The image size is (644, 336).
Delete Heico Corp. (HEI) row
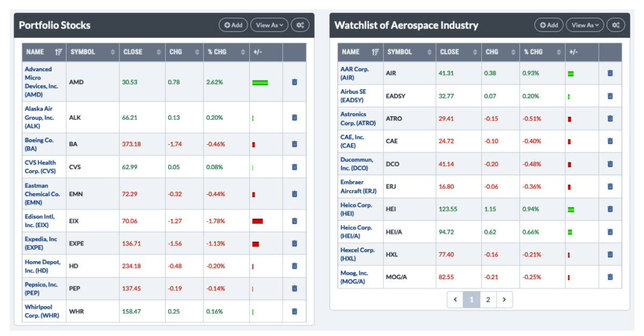pos(610,209)
